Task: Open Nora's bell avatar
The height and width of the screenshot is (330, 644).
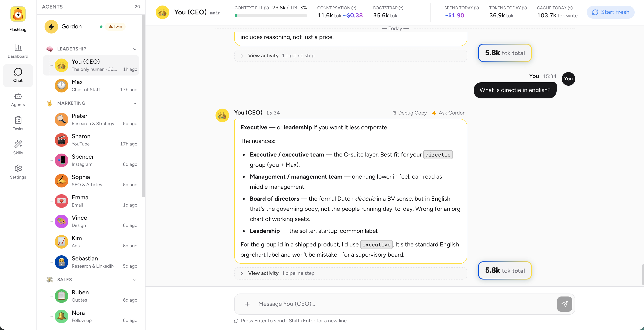Action: 62,316
